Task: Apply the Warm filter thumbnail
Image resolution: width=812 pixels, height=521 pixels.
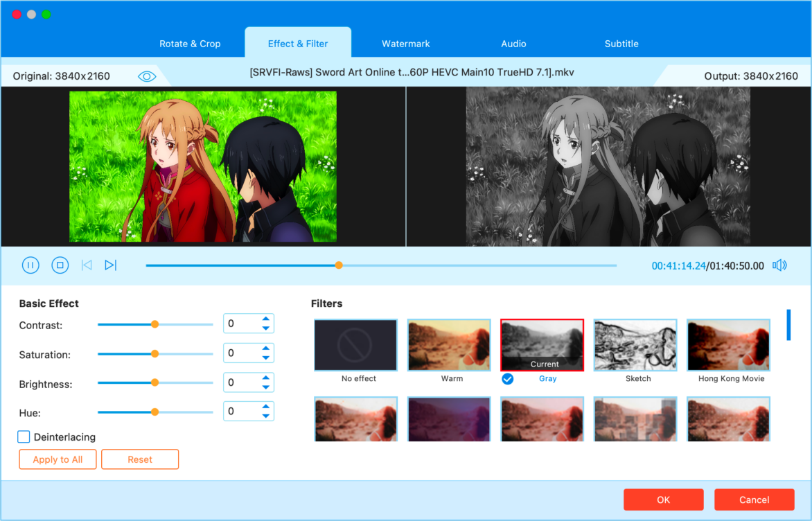Action: coord(449,345)
